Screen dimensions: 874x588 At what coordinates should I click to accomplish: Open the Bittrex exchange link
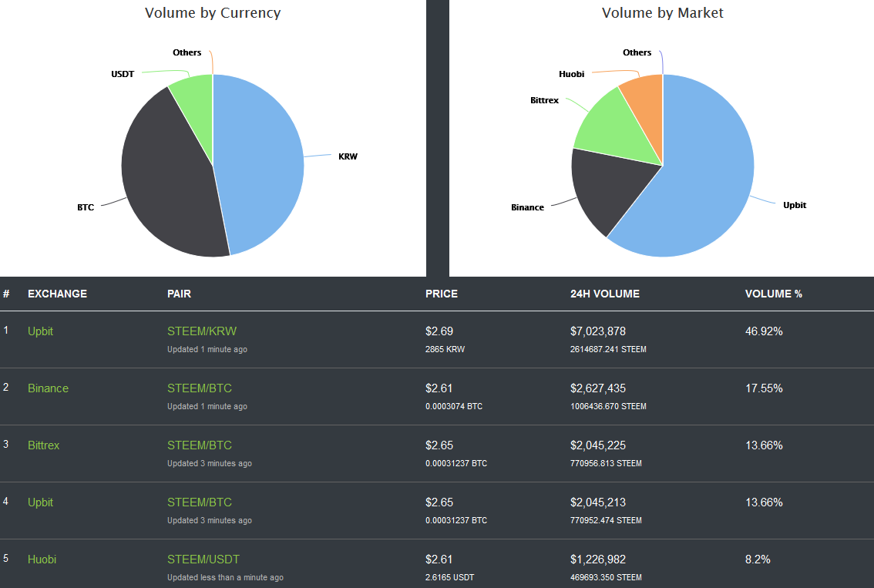pyautogui.click(x=43, y=445)
